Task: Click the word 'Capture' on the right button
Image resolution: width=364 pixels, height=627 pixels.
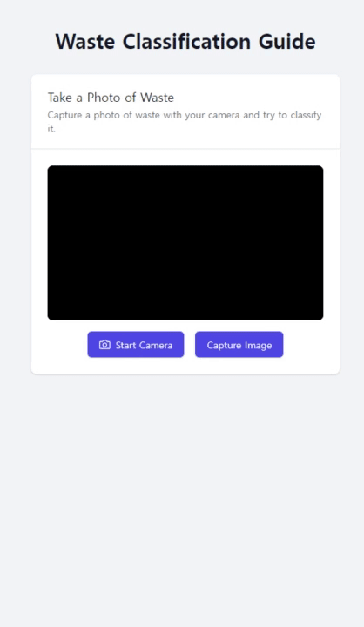Action: 225,346
